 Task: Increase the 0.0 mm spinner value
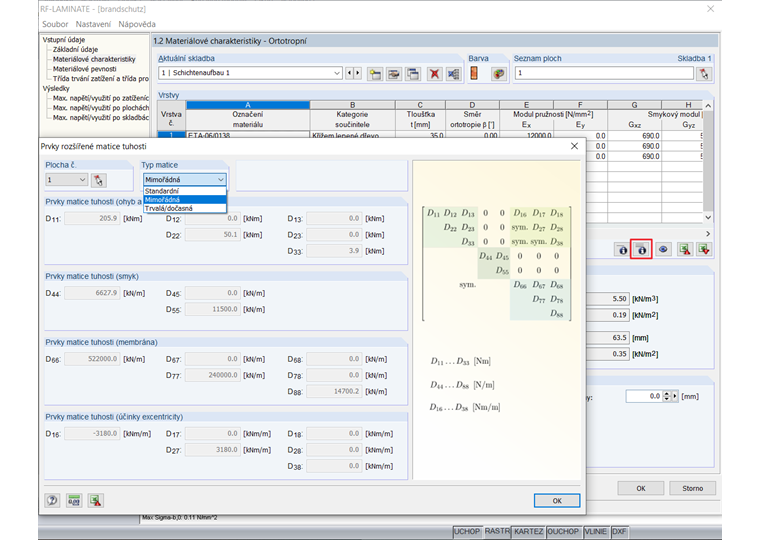[x=667, y=394]
